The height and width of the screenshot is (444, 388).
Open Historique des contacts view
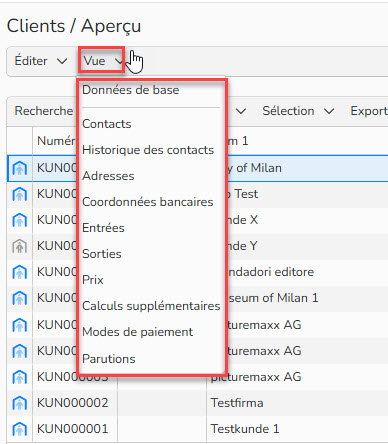pyautogui.click(x=148, y=150)
